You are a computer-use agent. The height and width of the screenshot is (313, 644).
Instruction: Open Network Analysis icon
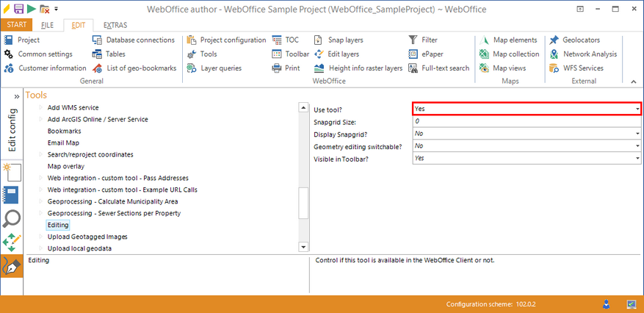(554, 54)
